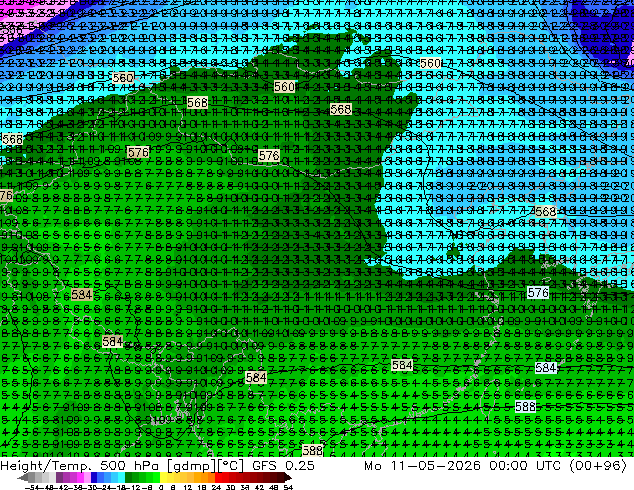Click the '-54' value on the color scale

pos(32,487)
